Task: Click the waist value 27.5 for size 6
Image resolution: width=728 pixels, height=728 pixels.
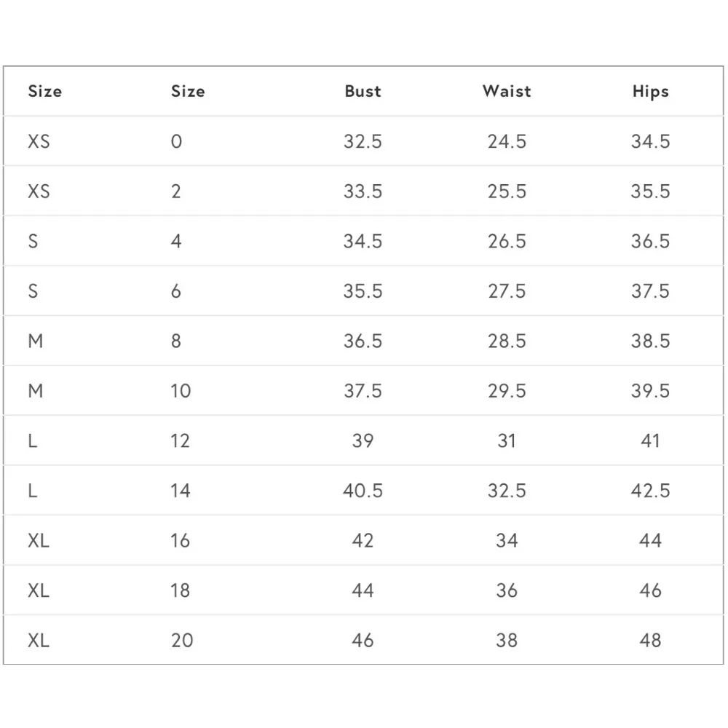Action: coord(507,291)
